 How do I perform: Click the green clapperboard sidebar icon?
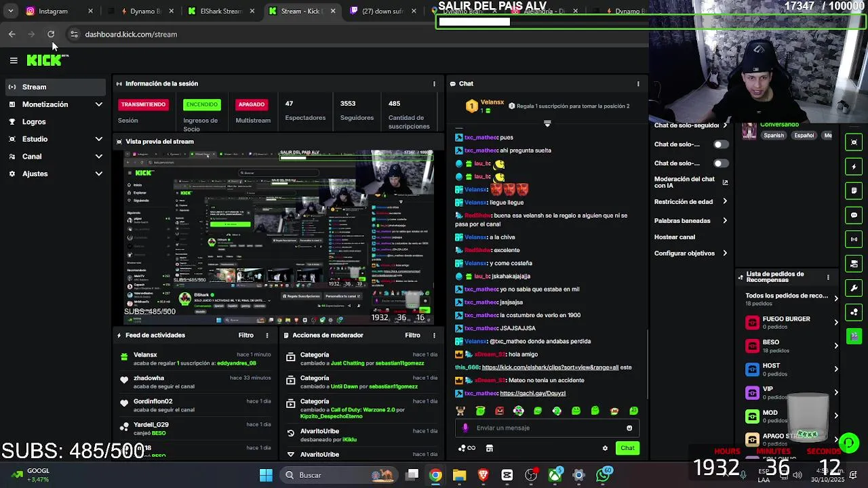point(854,336)
